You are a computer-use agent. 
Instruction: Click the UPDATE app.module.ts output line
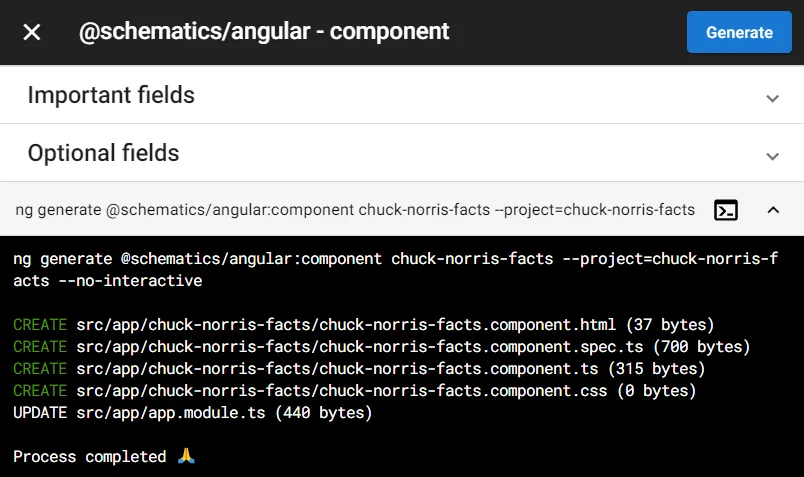pos(193,413)
